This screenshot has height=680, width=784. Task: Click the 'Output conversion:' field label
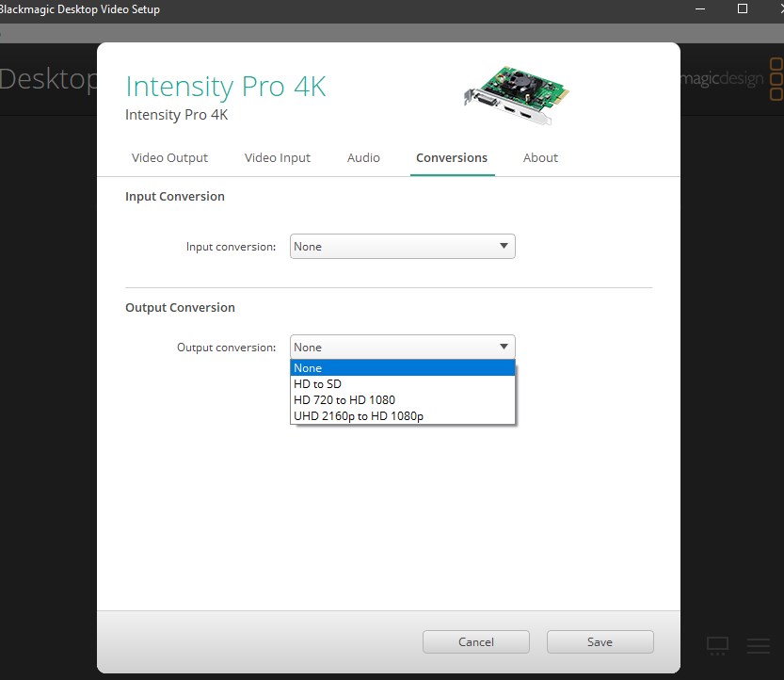(x=227, y=348)
